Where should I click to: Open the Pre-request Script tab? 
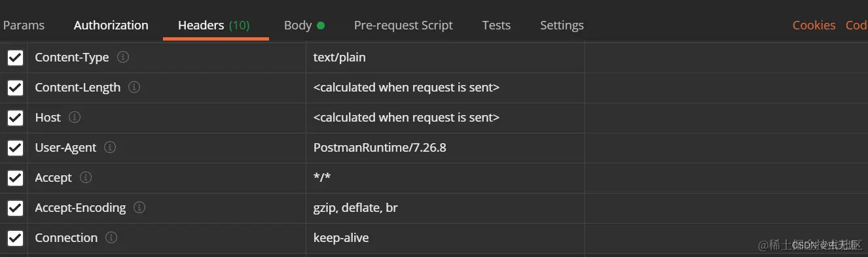coord(403,25)
